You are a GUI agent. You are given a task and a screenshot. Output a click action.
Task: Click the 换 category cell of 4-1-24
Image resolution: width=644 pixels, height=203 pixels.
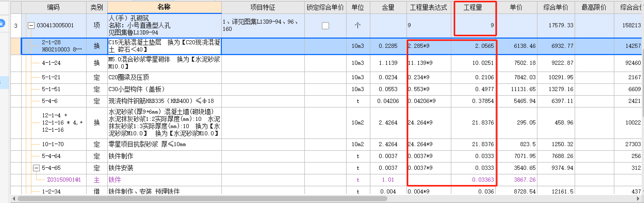[97, 63]
